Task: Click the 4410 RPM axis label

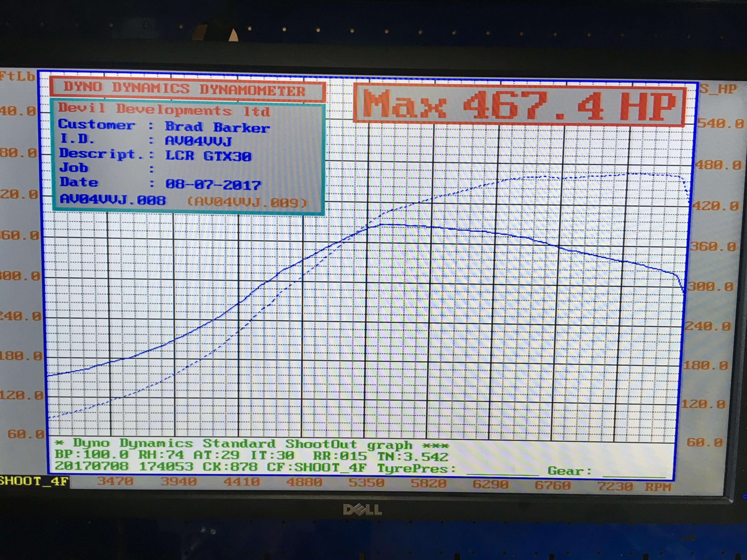Action: (x=241, y=482)
